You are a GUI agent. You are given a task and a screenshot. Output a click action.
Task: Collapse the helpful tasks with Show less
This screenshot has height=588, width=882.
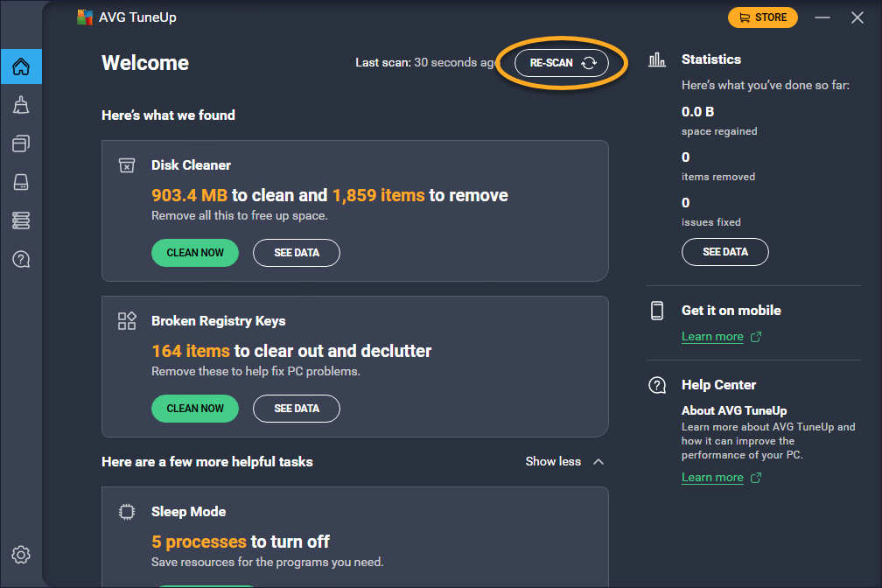coord(564,462)
